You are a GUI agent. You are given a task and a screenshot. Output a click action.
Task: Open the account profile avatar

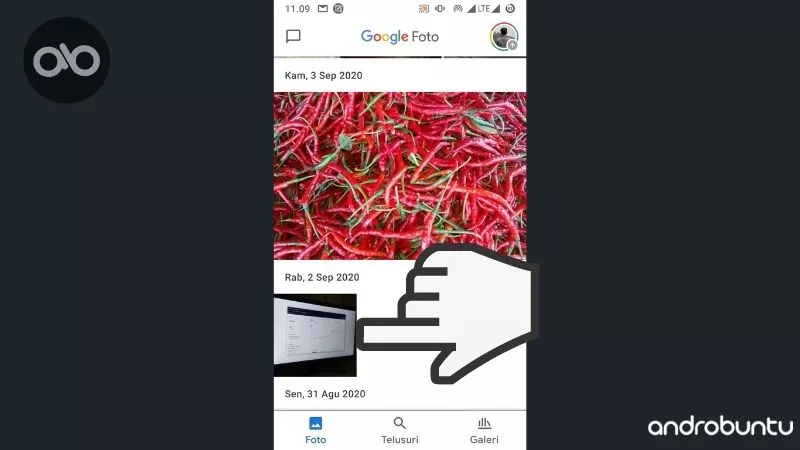click(x=504, y=37)
